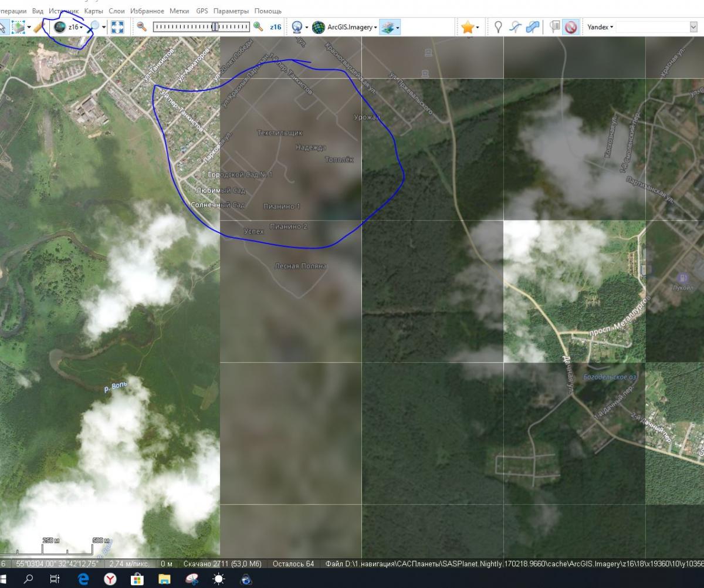
Task: Select the ruler distance measurement tool
Action: [x=39, y=27]
